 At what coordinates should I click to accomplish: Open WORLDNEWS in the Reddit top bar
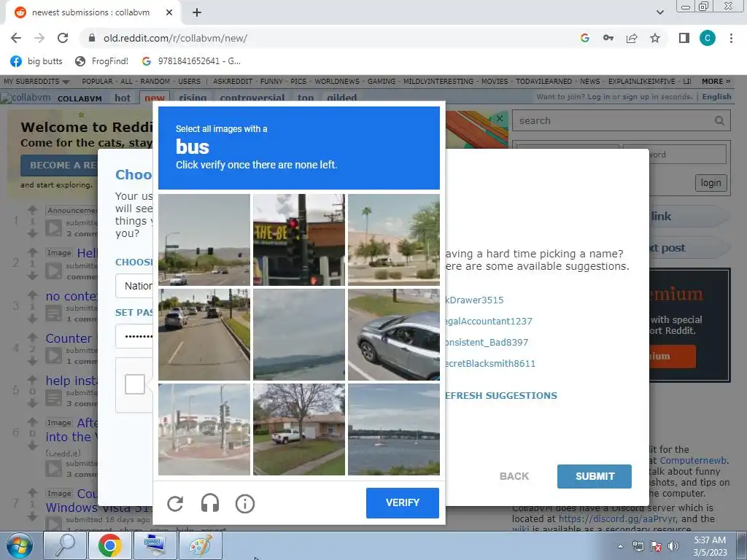pyautogui.click(x=337, y=82)
